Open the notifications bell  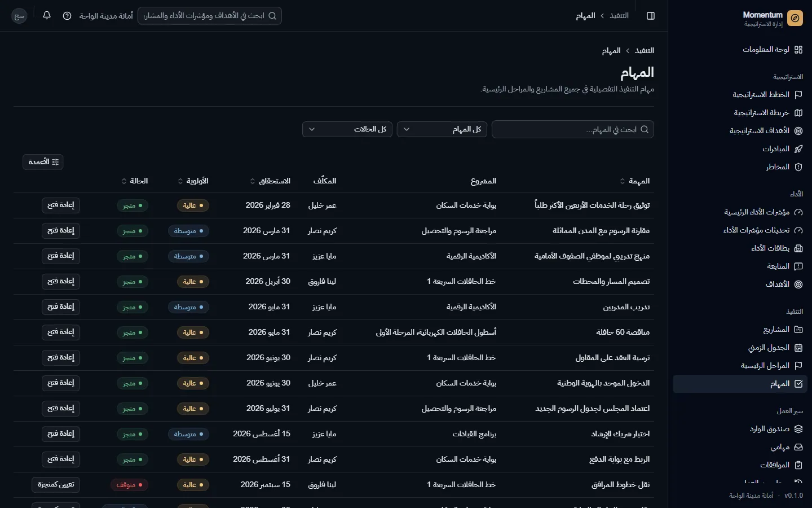coord(47,16)
